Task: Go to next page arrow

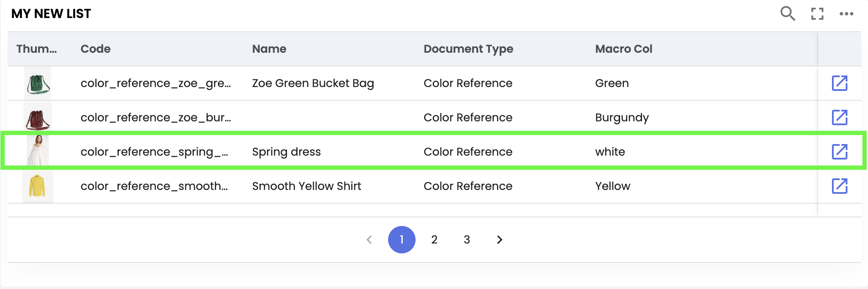Action: [499, 240]
